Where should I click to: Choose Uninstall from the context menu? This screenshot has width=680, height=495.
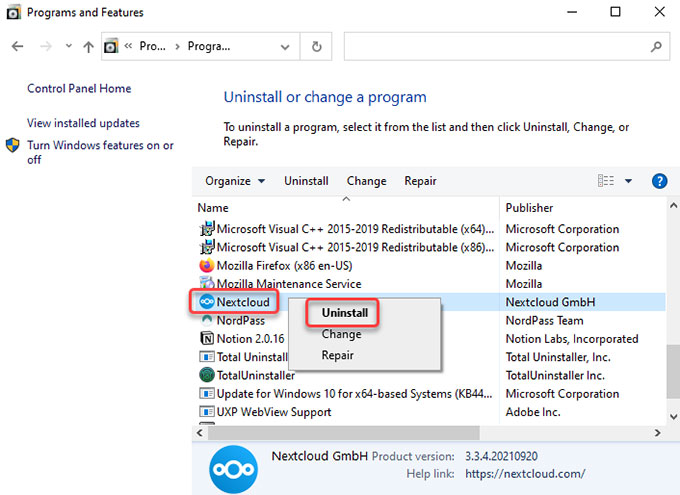pyautogui.click(x=345, y=313)
